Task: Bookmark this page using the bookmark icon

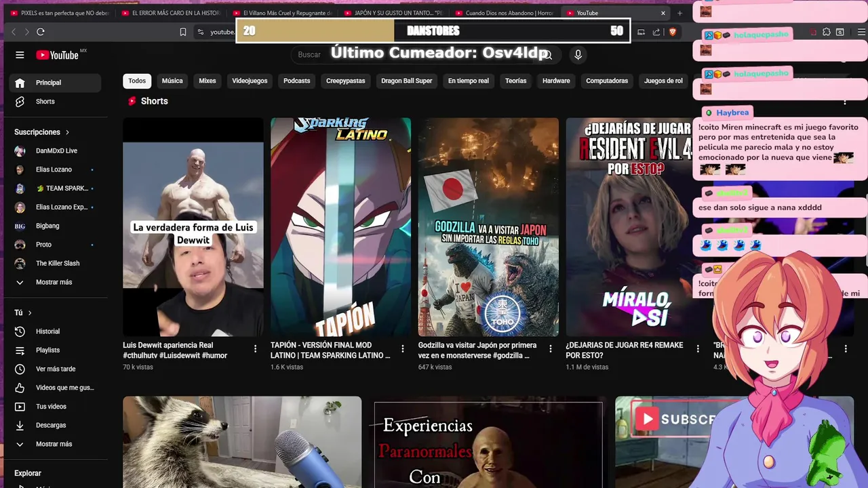Action: pyautogui.click(x=182, y=32)
